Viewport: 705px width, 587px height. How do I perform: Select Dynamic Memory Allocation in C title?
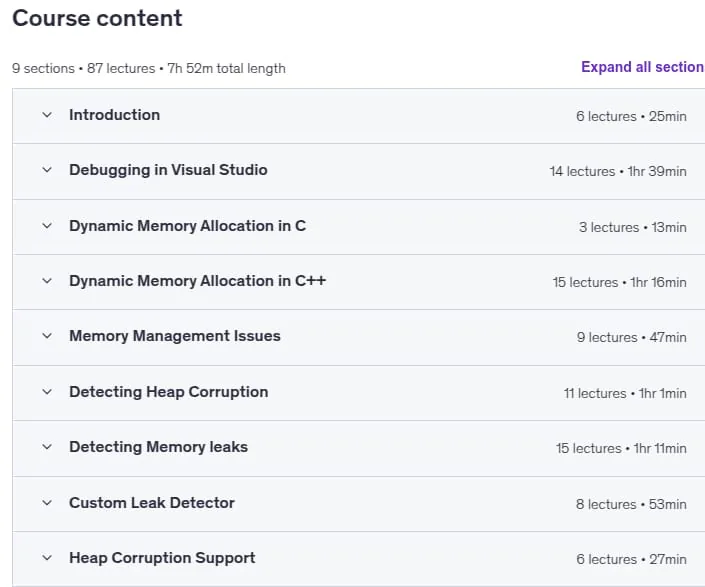(x=187, y=226)
